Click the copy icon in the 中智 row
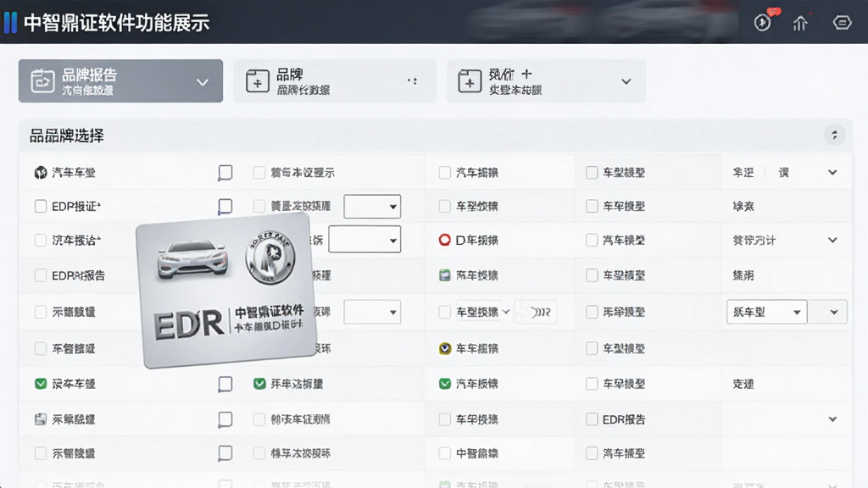The width and height of the screenshot is (868, 488). [x=225, y=454]
